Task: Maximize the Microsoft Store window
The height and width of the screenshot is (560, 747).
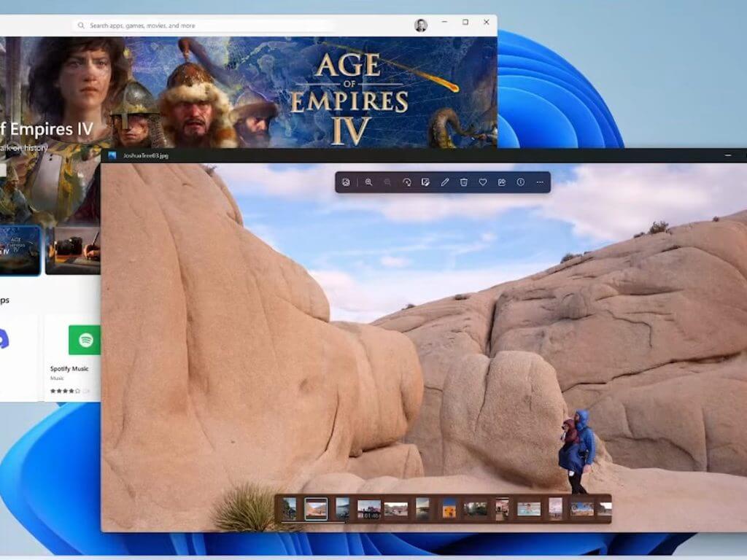Action: (465, 23)
